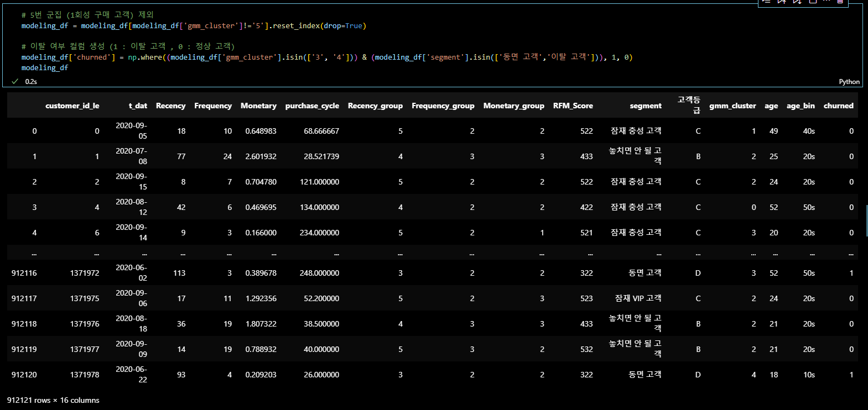Screen dimensions: 868x410
Task: Click the segment cell 잠재 VIP 고객
Action: pyautogui.click(x=638, y=298)
